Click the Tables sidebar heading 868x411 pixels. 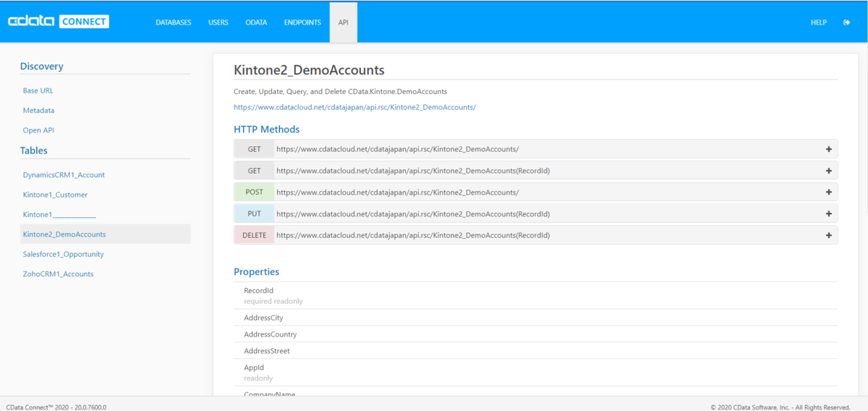click(x=34, y=151)
